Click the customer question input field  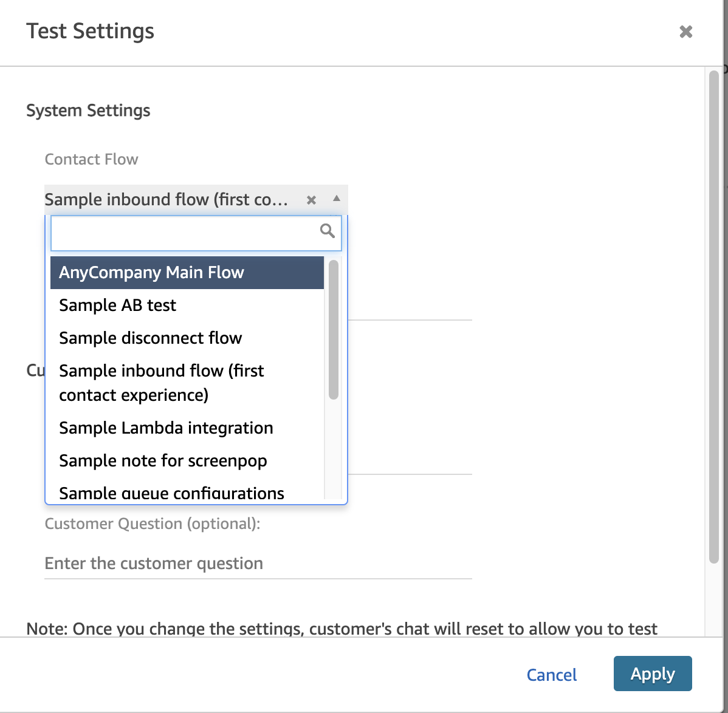tap(258, 564)
